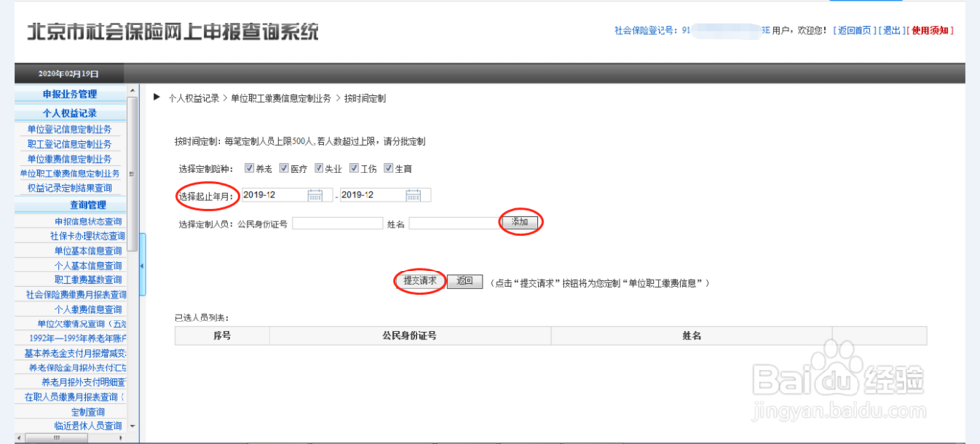Open 个人缴费信息查询 in the sidebar
The height and width of the screenshot is (444, 980).
pyautogui.click(x=88, y=309)
